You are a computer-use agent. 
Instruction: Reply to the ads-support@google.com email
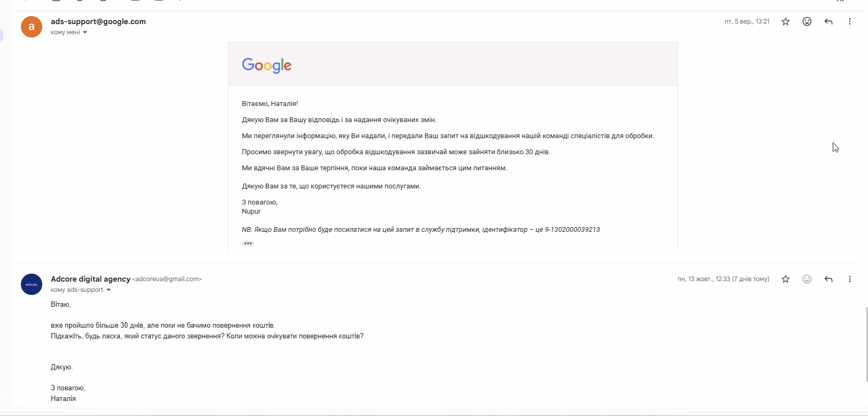point(828,21)
